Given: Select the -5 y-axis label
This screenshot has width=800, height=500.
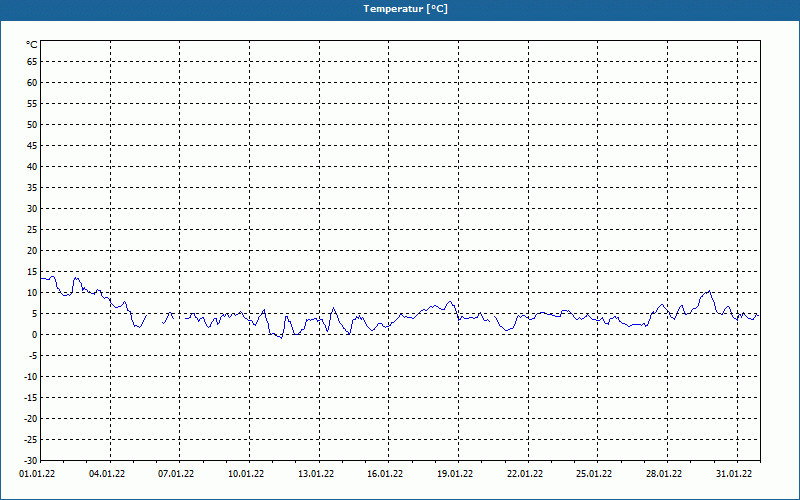Looking at the screenshot, I should [x=32, y=356].
